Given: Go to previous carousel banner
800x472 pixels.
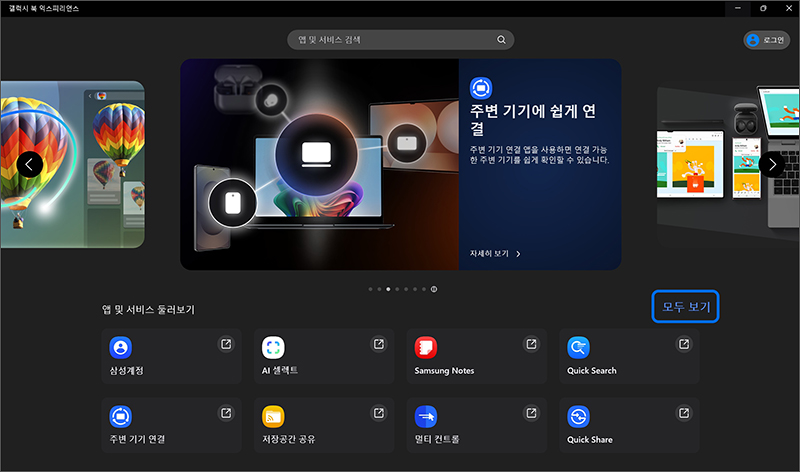Looking at the screenshot, I should pyautogui.click(x=30, y=164).
